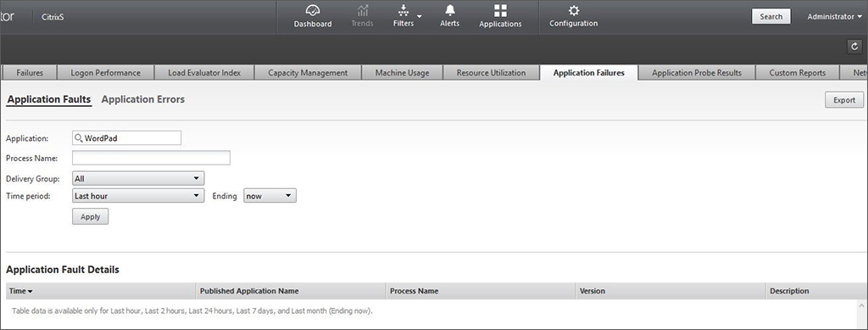Click the Application Fault Details heading
Image resolution: width=868 pixels, height=330 pixels.
click(x=63, y=271)
